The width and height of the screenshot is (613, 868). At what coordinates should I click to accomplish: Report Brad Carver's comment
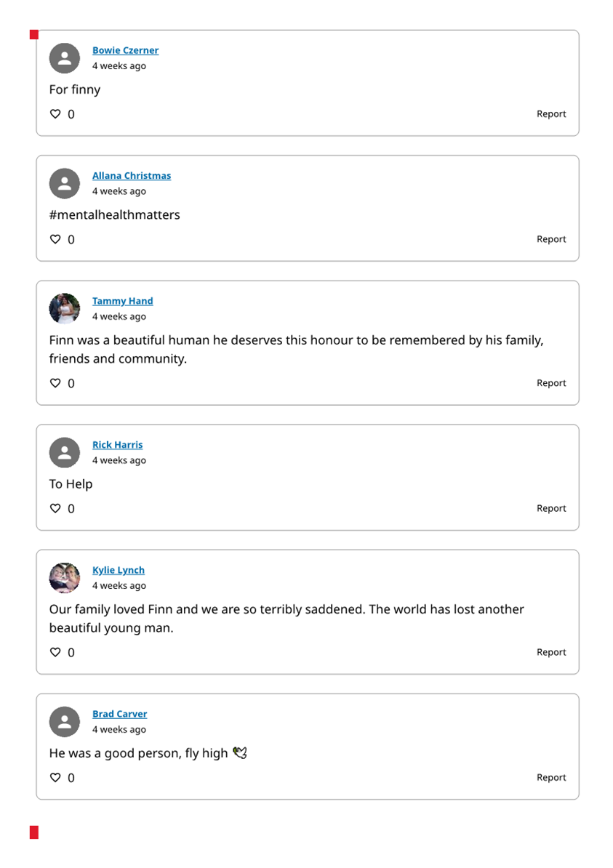(x=551, y=777)
